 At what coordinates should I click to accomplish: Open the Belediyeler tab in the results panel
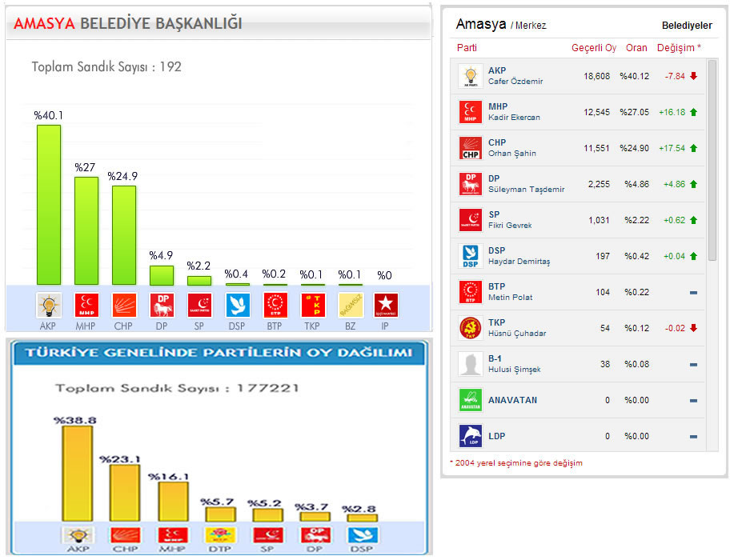coord(686,26)
